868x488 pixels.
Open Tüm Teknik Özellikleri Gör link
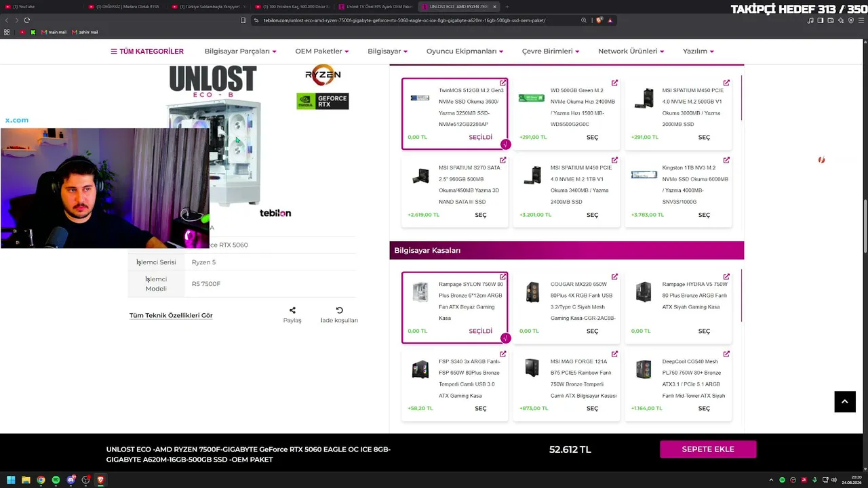[171, 315]
